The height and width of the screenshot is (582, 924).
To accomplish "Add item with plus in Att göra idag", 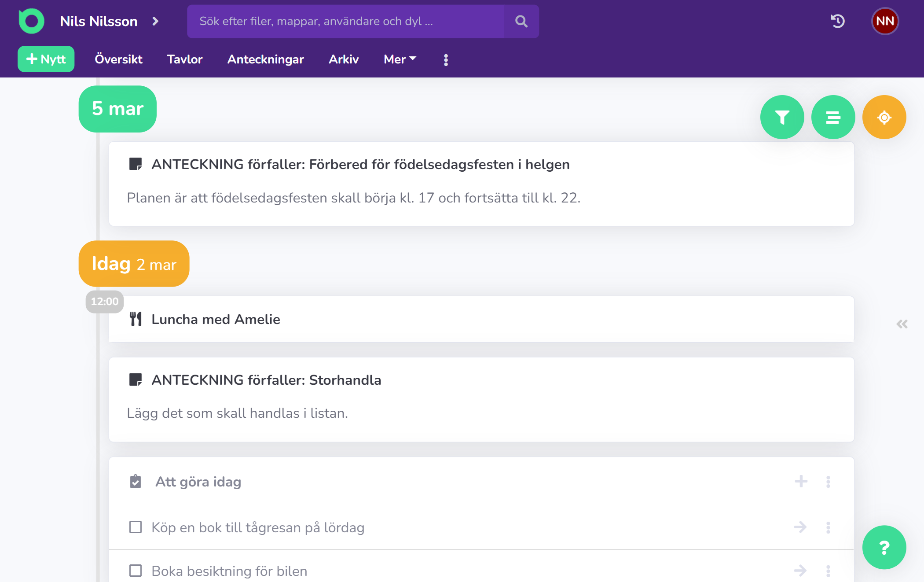I will coord(801,481).
